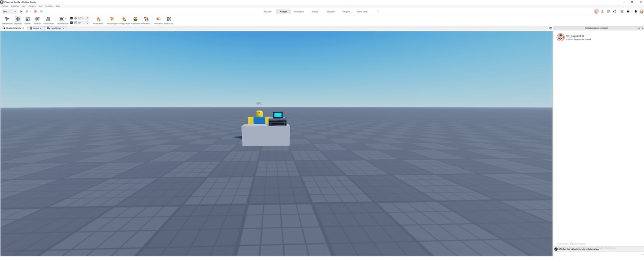Viewport: 644px width, 262px height.
Task: Switch to the Modèle ribbon tab
Action: [331, 12]
